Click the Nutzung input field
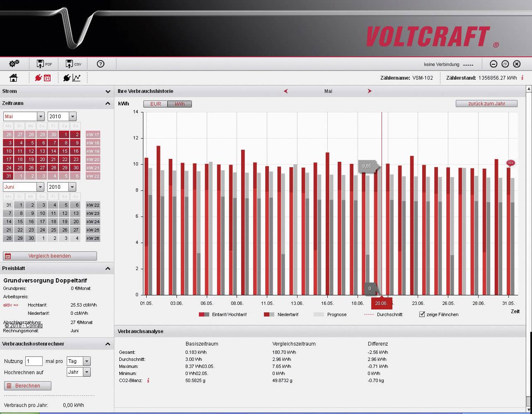Viewport: 532px width, 414px height. click(34, 361)
